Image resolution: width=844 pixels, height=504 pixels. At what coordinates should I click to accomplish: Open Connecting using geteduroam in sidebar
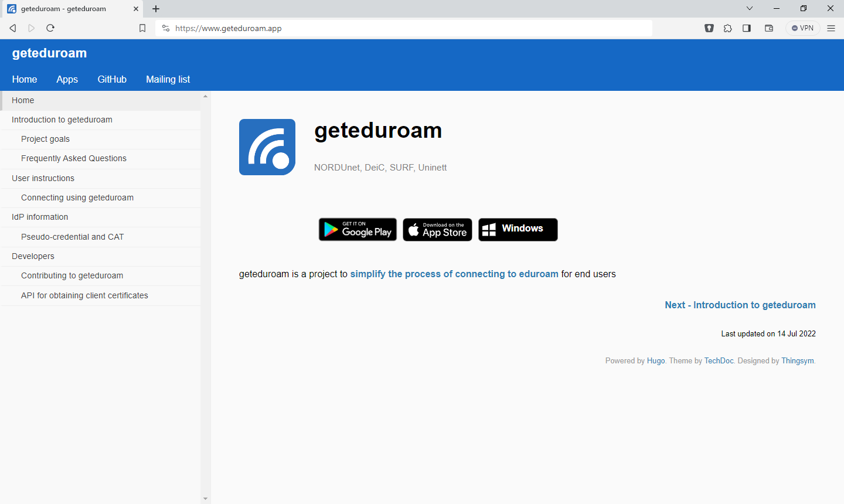[x=100, y=198]
